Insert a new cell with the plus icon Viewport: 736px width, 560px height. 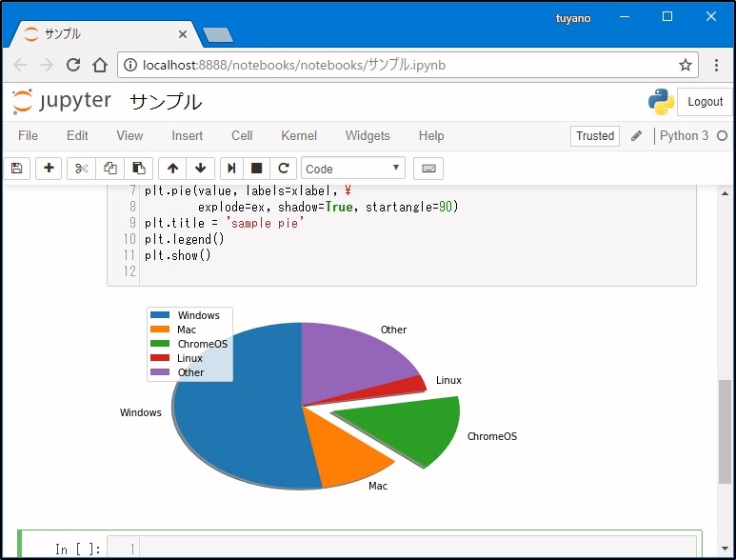49,169
